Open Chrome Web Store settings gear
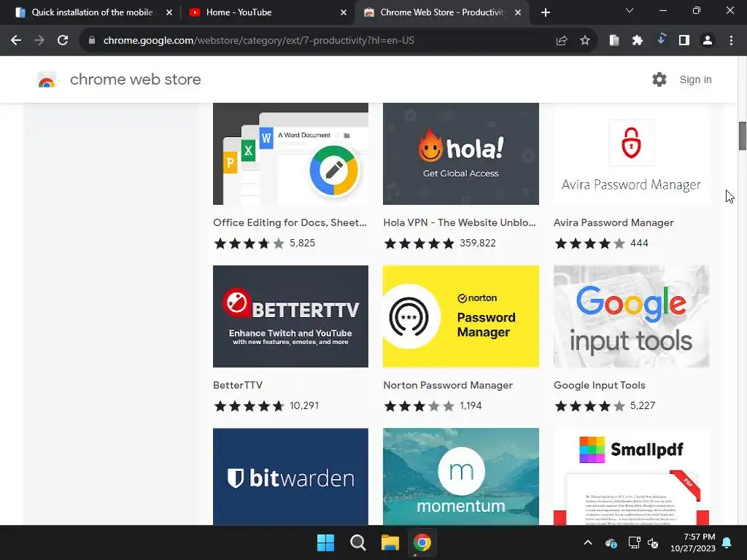This screenshot has width=747, height=560. [x=659, y=79]
